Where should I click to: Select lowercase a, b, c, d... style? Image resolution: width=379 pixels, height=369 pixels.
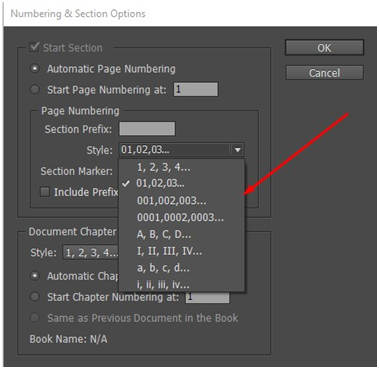(x=182, y=268)
